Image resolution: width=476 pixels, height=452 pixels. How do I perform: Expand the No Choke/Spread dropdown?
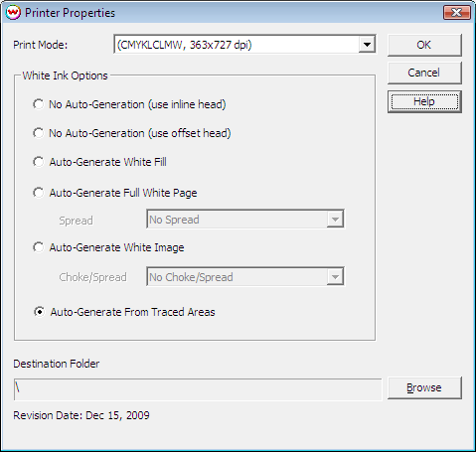click(335, 276)
